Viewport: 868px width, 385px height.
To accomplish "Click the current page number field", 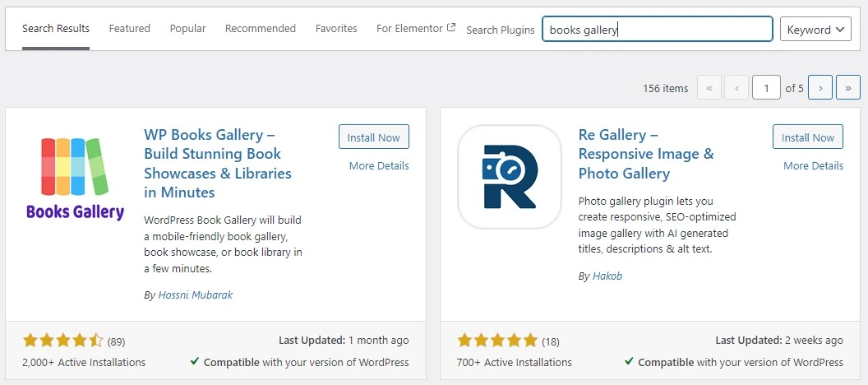I will 766,87.
